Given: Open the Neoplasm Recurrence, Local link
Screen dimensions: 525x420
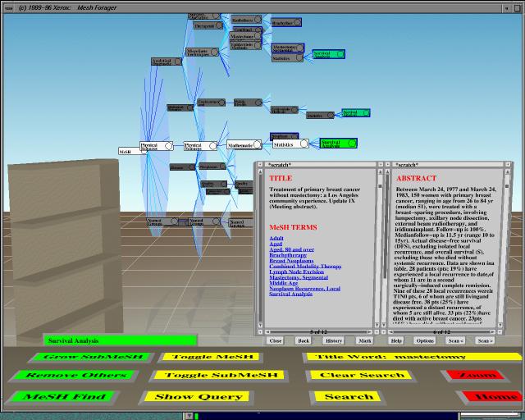Looking at the screenshot, I should [x=305, y=289].
